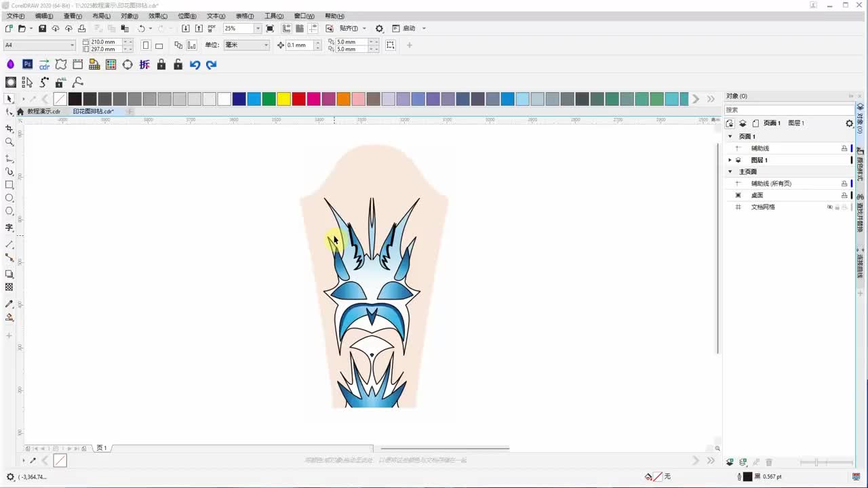The width and height of the screenshot is (868, 488).
Task: Collapse the 主页面 section
Action: pyautogui.click(x=730, y=172)
